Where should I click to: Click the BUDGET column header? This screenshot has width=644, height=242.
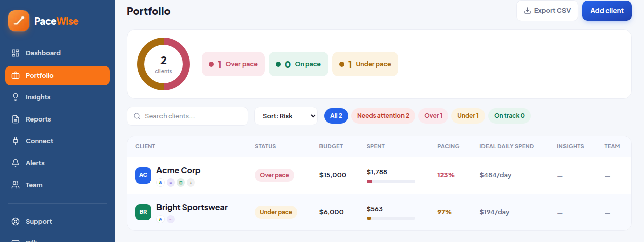(331, 146)
